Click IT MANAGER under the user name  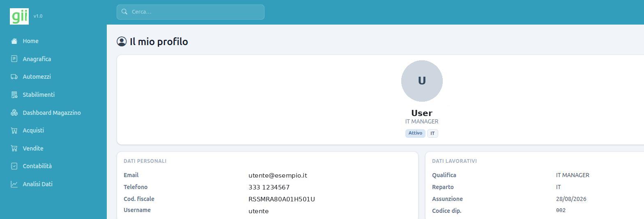point(422,121)
